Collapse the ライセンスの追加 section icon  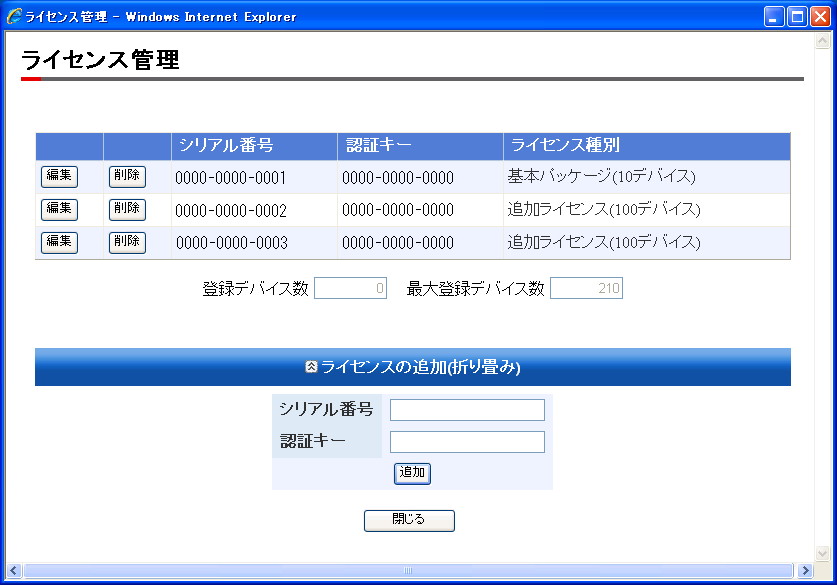(311, 367)
